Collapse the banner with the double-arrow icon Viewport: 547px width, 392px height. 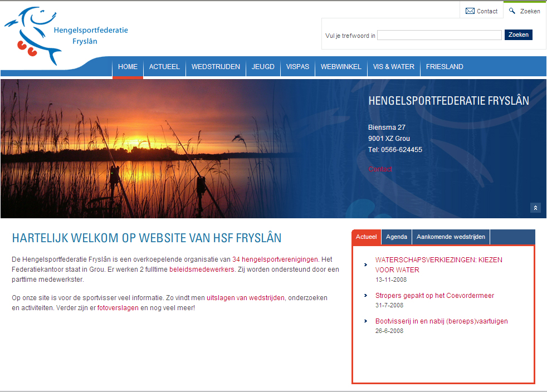pyautogui.click(x=535, y=208)
